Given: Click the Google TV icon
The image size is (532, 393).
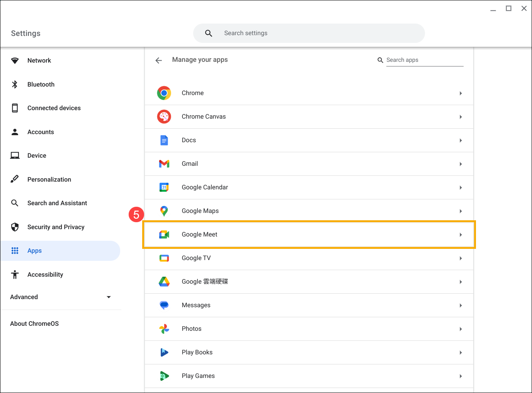Looking at the screenshot, I should click(x=164, y=258).
